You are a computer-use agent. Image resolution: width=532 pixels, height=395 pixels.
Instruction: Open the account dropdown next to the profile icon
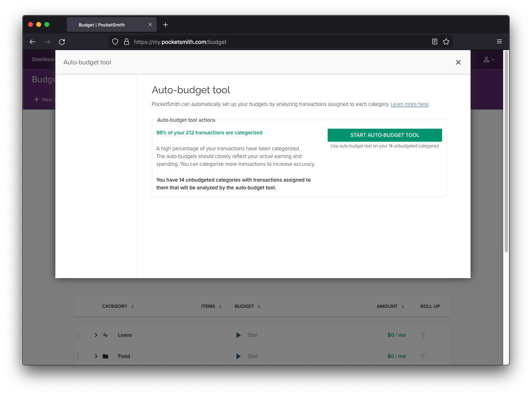[x=493, y=59]
